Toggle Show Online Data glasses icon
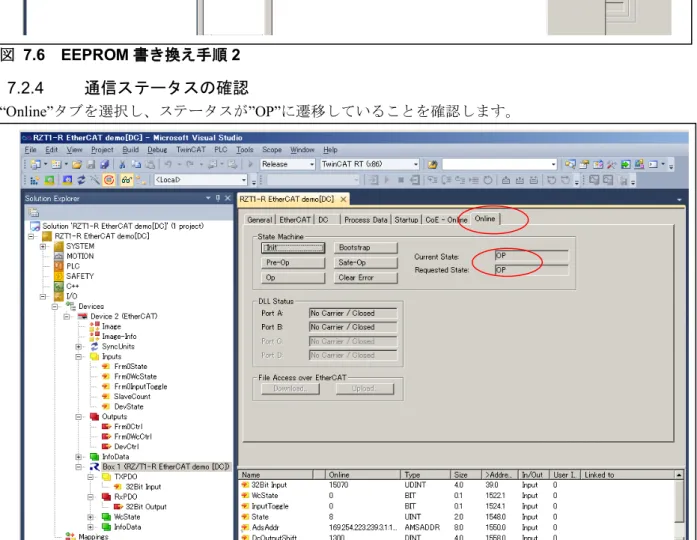Screen dimensions: 697x540 pos(126,180)
